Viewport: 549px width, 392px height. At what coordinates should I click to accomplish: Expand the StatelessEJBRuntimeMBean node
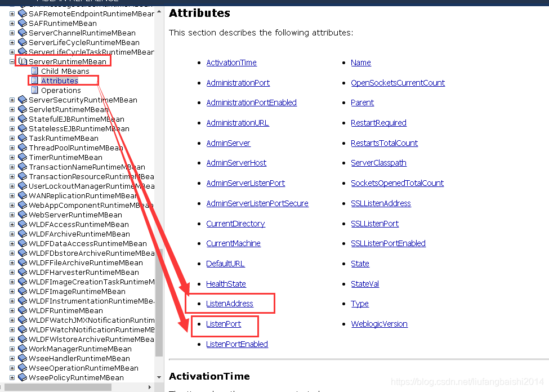pyautogui.click(x=12, y=128)
